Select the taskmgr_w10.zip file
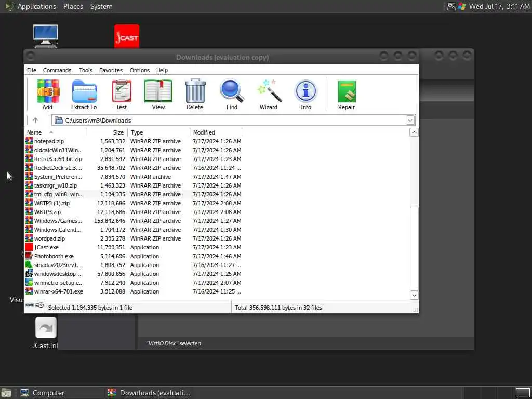This screenshot has width=532, height=399. tap(55, 185)
